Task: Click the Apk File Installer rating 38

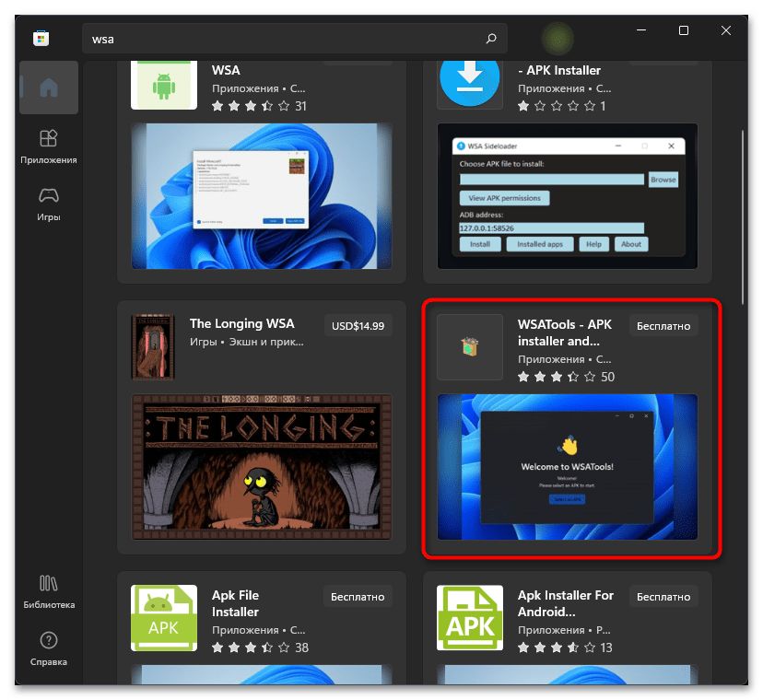Action: tap(260, 647)
